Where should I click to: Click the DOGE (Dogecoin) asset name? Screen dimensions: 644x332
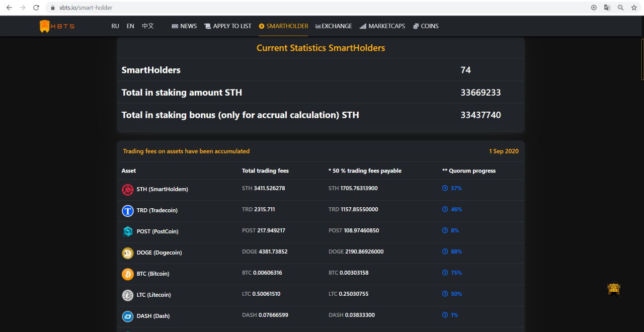click(159, 253)
